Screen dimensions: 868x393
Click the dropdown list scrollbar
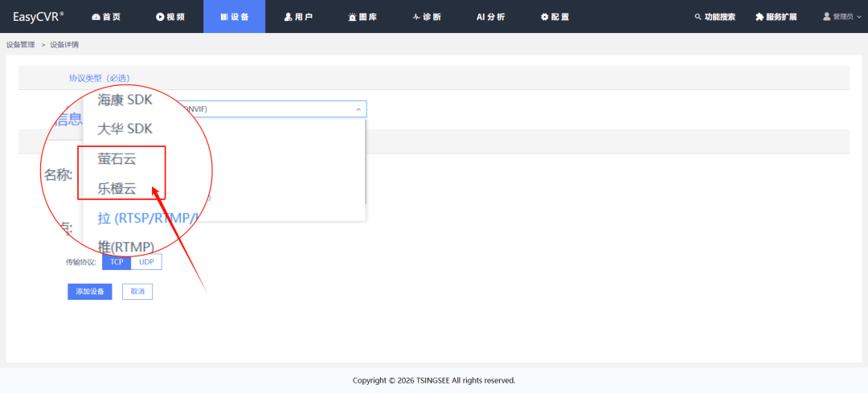364,162
